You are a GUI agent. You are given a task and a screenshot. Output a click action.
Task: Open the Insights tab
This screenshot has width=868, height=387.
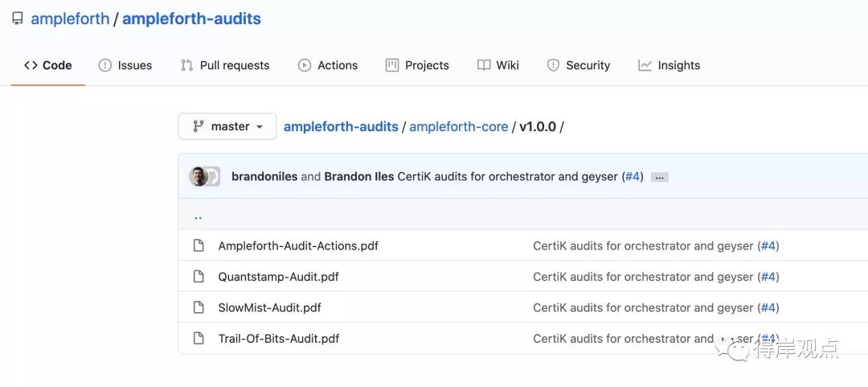tap(669, 65)
